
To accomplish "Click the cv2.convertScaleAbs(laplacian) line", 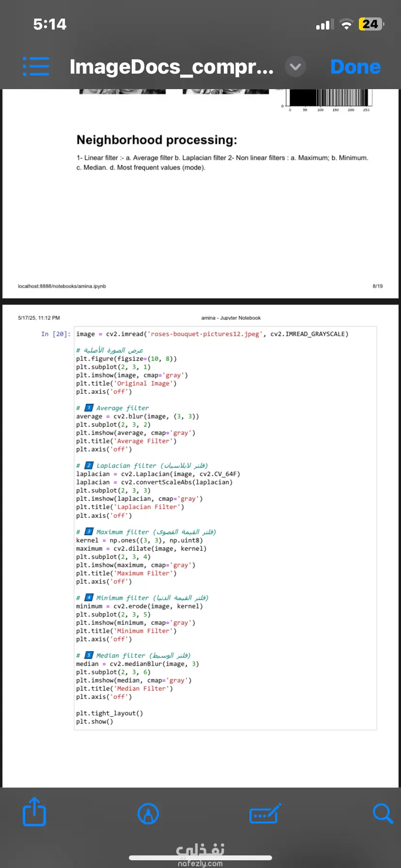I will pyautogui.click(x=154, y=482).
